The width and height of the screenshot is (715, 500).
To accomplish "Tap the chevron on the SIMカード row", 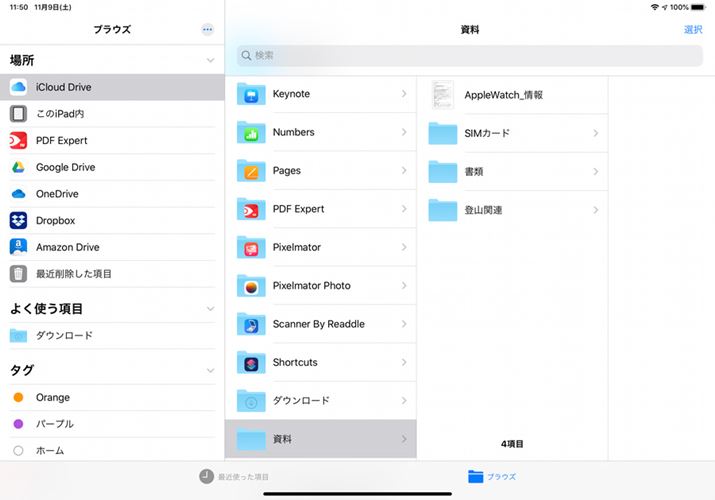I will (x=596, y=133).
